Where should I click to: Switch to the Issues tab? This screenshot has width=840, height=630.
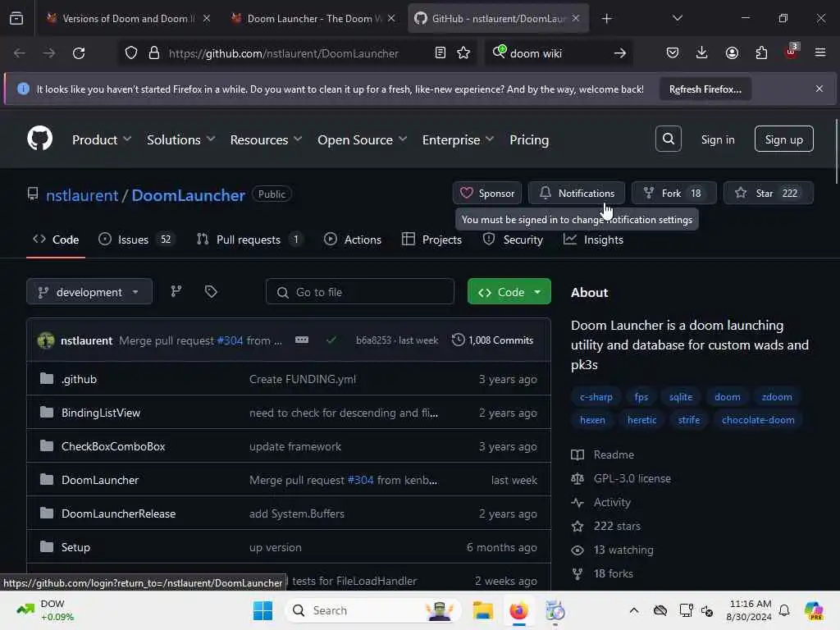[137, 240]
